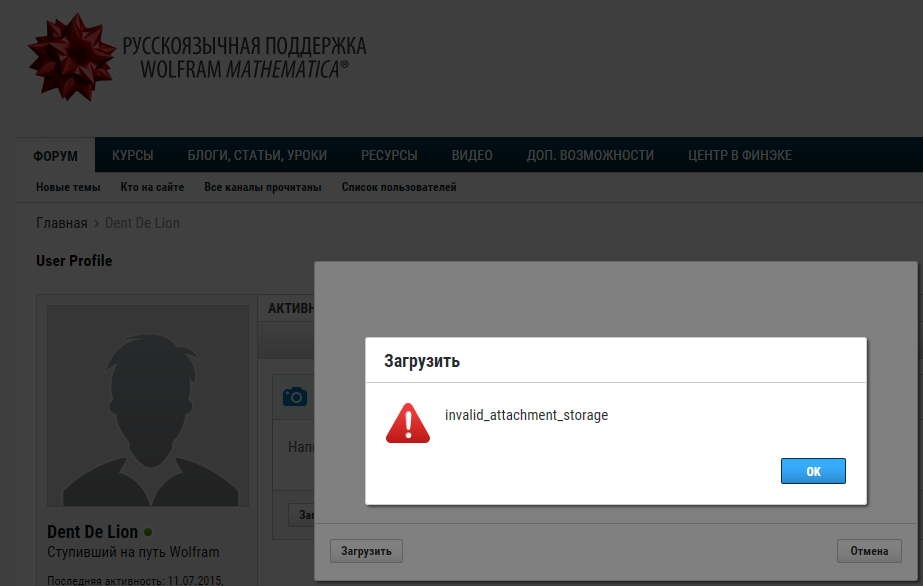The image size is (923, 586).
Task: Open ДОП. ВОЗМОЖНОСТИ menu
Action: pyautogui.click(x=590, y=155)
